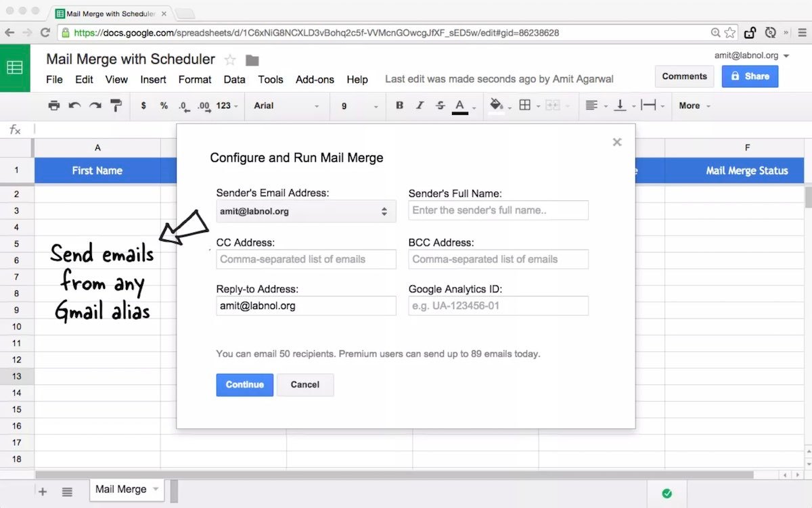The height and width of the screenshot is (508, 812).
Task: Open last edit history link
Action: pyautogui.click(x=499, y=79)
